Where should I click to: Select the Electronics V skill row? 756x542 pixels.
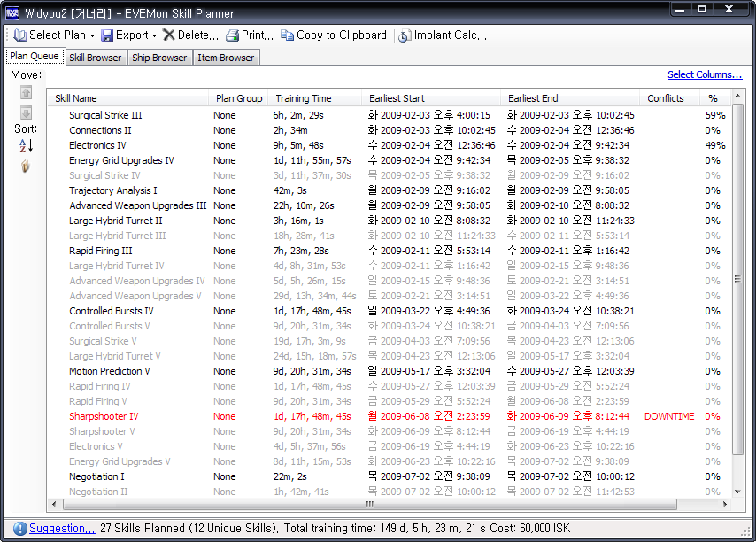[x=390, y=446]
